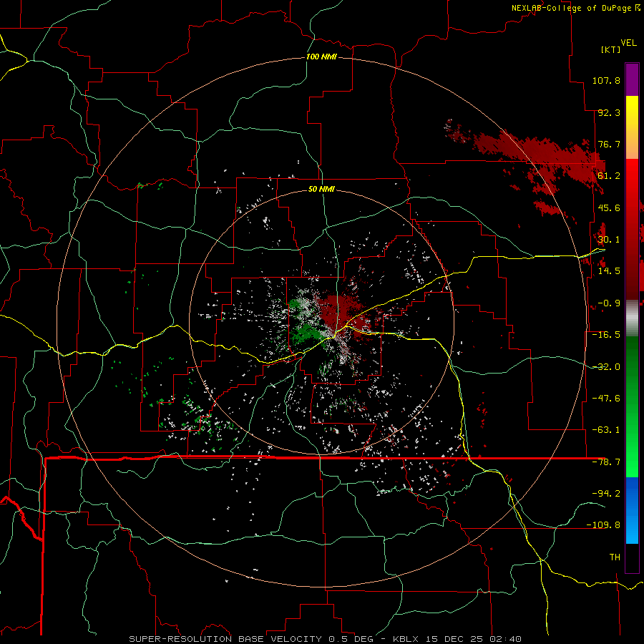
Task: Click the 76.7 legend value
Action: coord(609,144)
